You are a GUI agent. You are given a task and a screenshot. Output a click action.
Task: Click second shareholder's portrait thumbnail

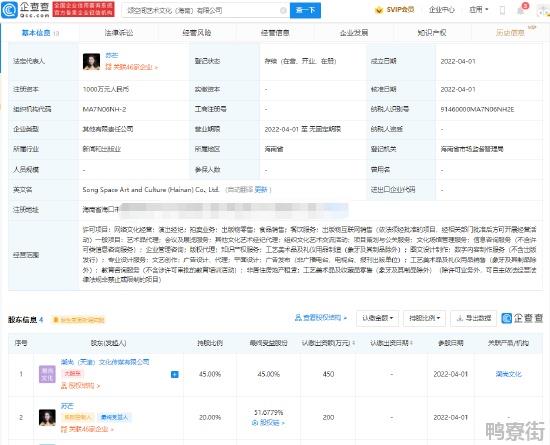click(x=47, y=418)
